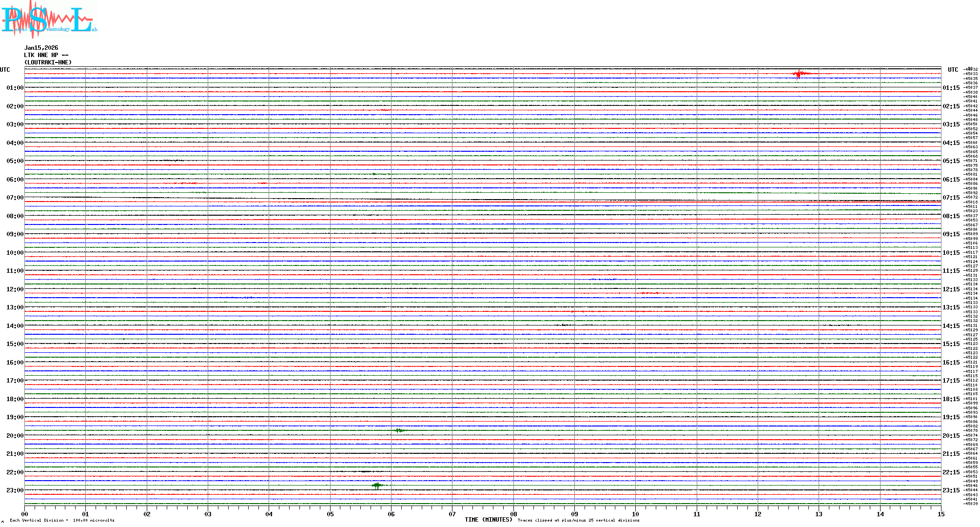Click the green wiggle event below 19:00 row
Screen dimensions: 980x527
click(x=400, y=430)
